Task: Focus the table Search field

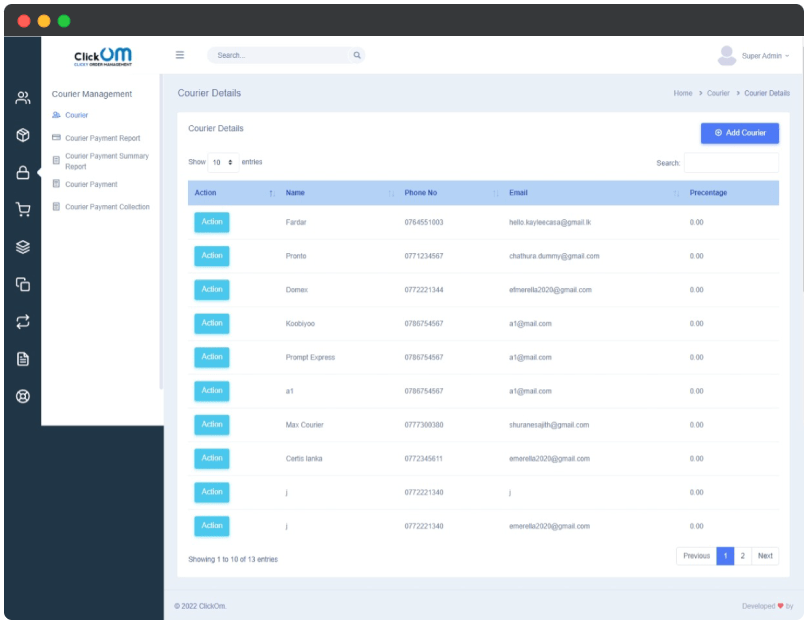Action: click(x=731, y=163)
